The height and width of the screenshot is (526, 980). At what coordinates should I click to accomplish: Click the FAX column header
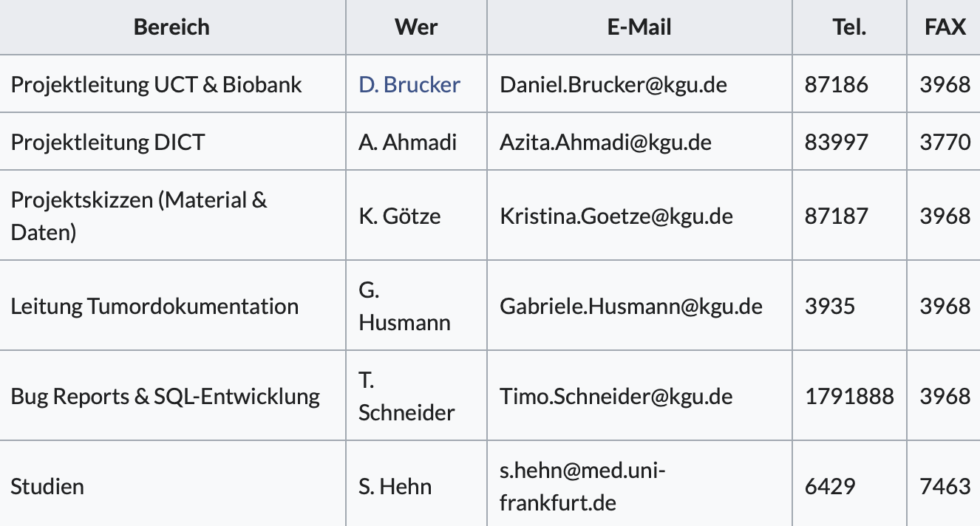click(945, 27)
